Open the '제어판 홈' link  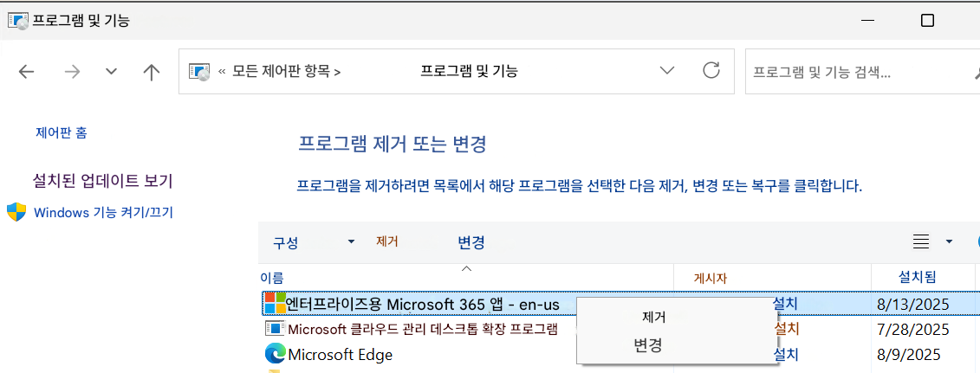62,132
